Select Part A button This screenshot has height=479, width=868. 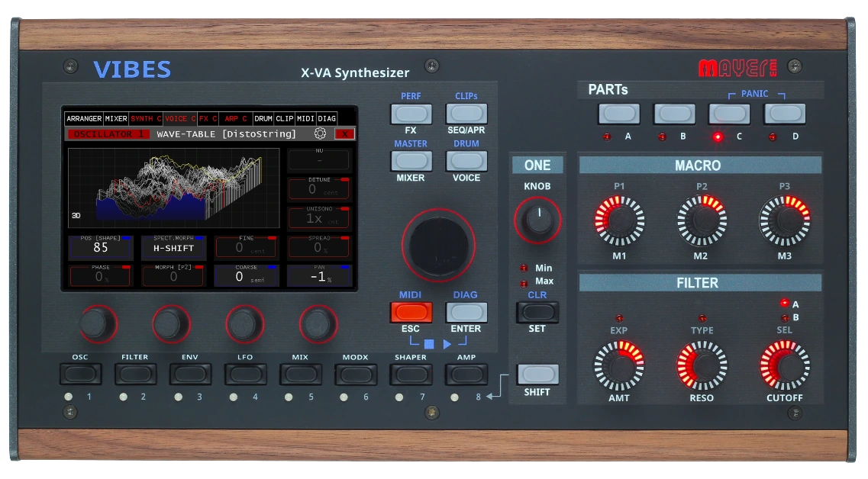[x=619, y=114]
